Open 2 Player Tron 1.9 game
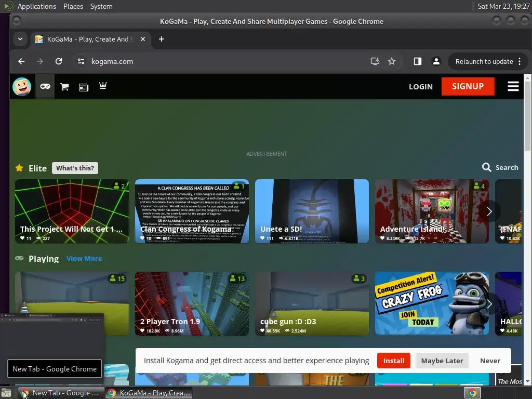 point(192,303)
